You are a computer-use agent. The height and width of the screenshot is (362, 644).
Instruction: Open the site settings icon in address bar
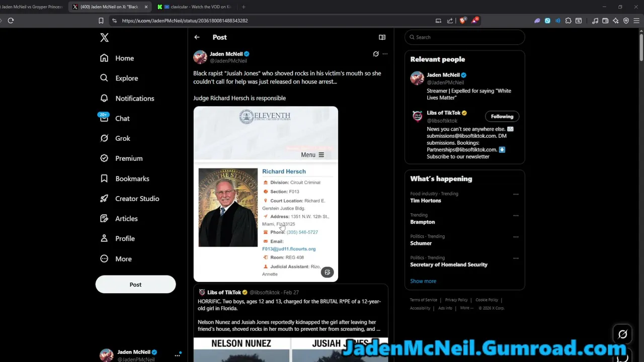pos(114,21)
